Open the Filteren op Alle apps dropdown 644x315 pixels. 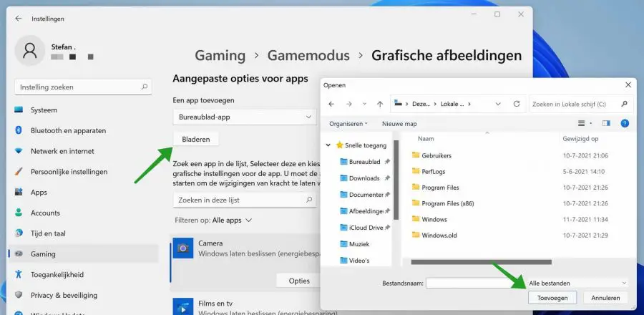click(x=232, y=220)
